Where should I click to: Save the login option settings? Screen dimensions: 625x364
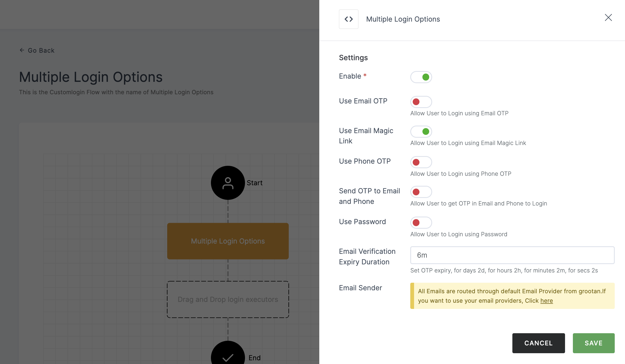point(594,343)
